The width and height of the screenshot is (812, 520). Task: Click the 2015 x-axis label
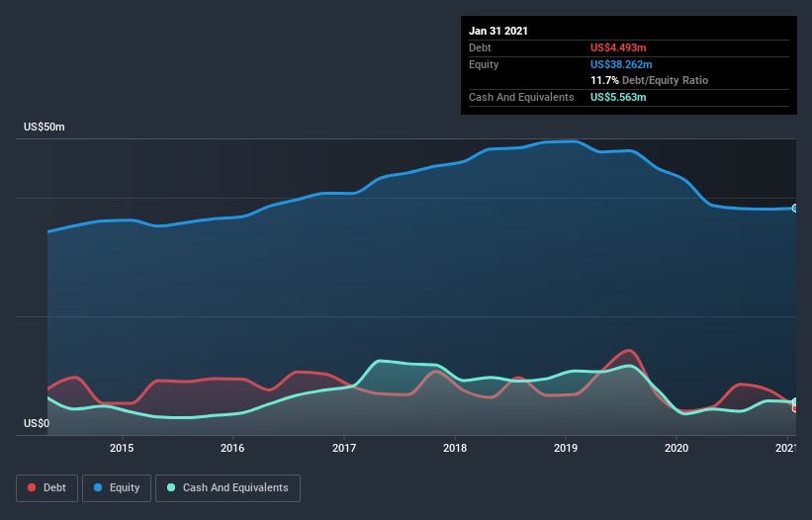122,448
